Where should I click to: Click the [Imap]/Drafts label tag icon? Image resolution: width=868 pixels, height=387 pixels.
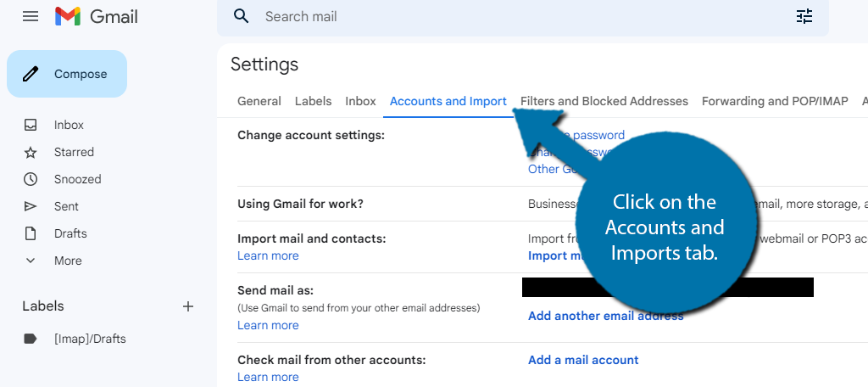31,339
